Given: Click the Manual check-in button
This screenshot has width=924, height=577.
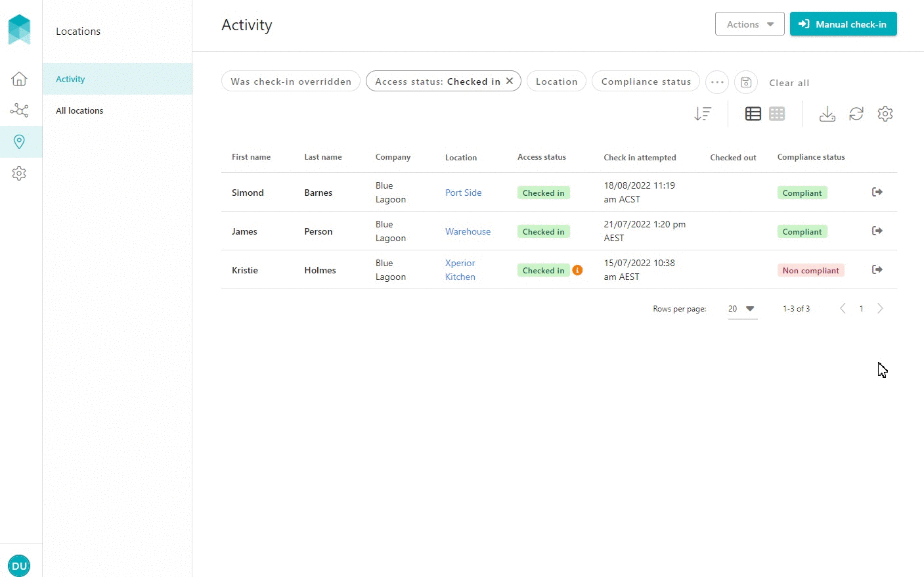Looking at the screenshot, I should click(843, 24).
